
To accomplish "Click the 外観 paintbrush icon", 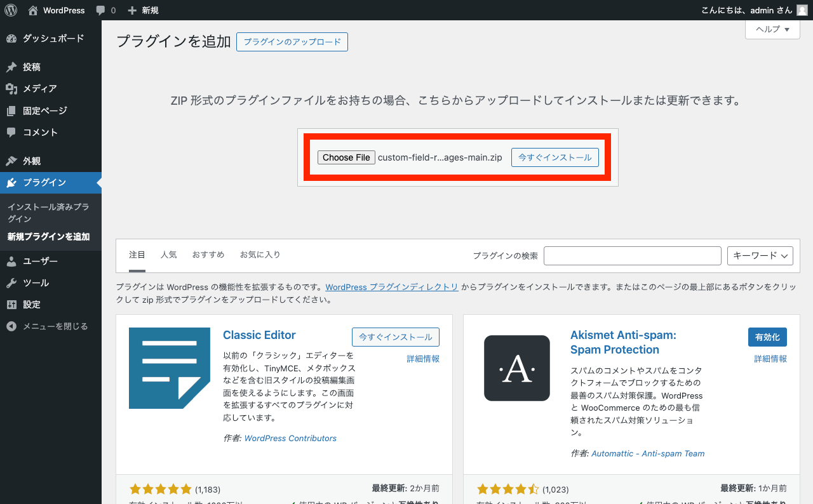I will 11,161.
